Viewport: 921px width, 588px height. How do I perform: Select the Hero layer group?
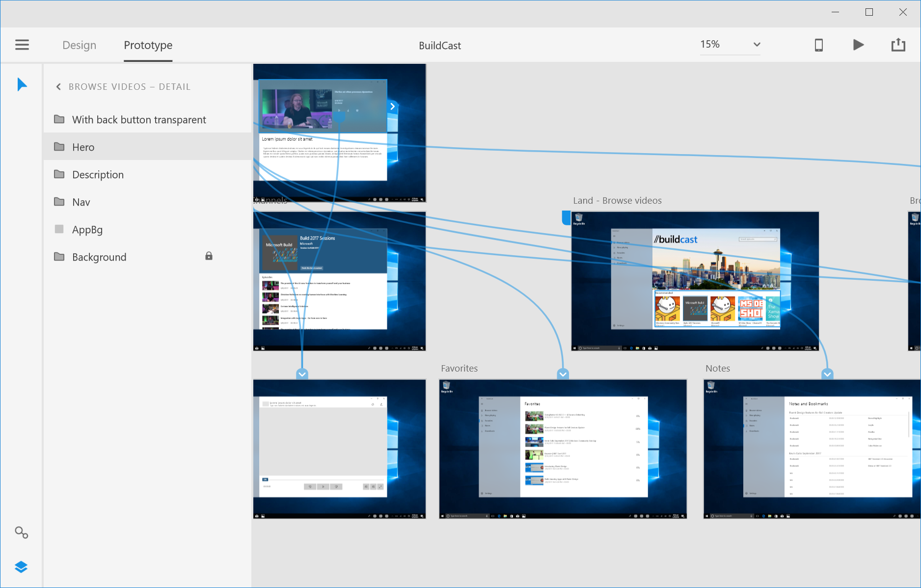147,147
